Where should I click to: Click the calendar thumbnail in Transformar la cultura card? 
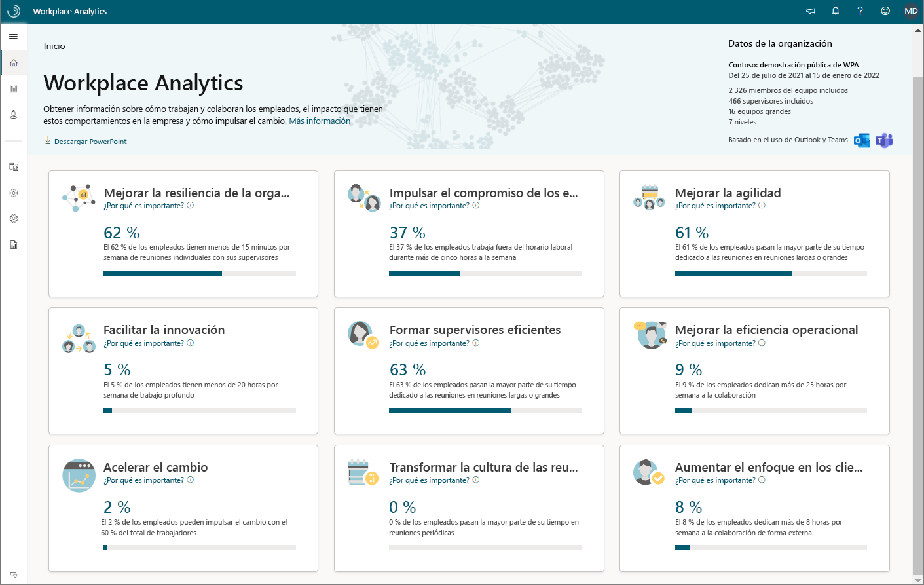click(363, 472)
